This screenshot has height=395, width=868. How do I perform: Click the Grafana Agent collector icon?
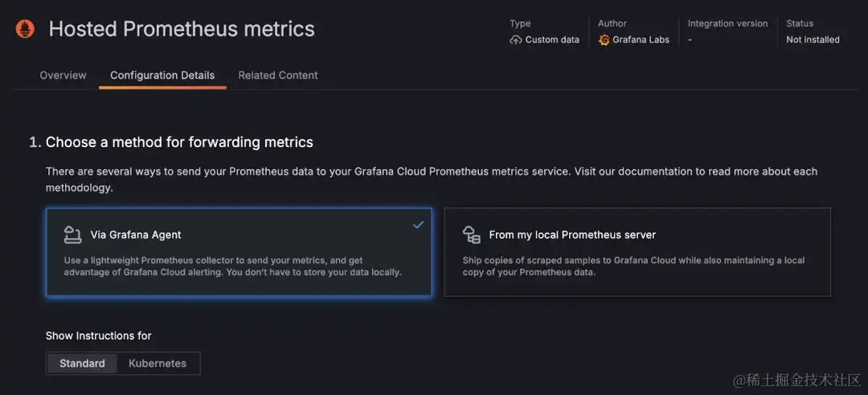pyautogui.click(x=72, y=235)
